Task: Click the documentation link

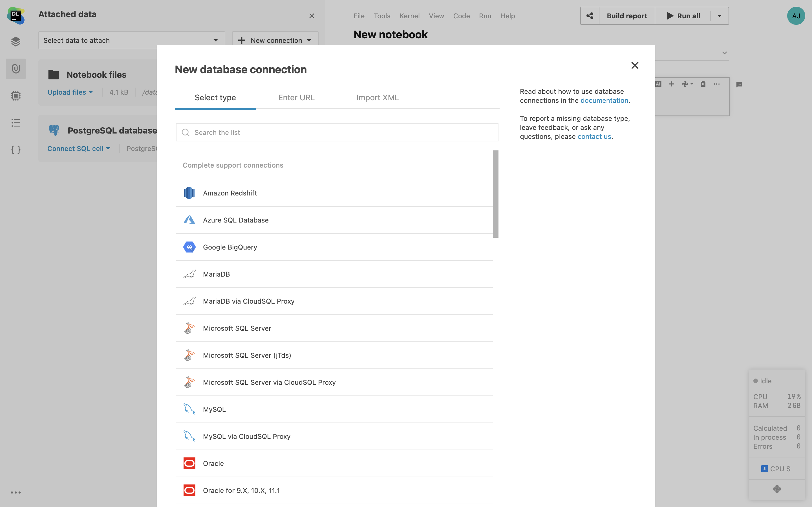Action: 604,101
